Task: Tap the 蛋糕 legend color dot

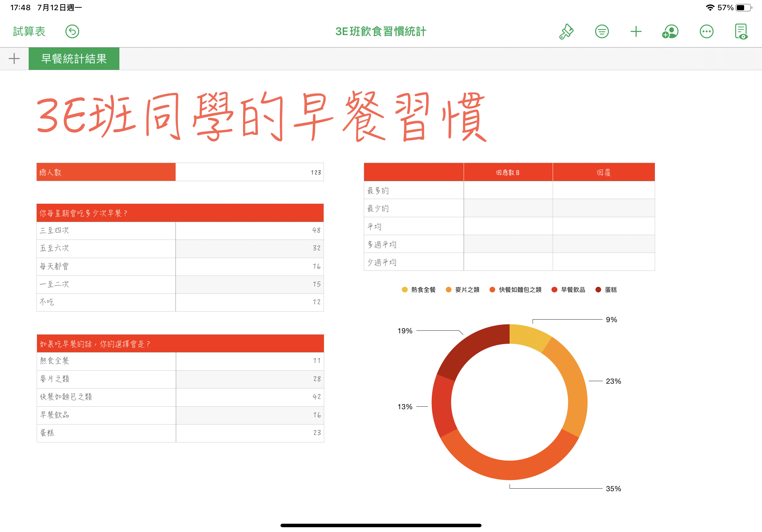Action: [x=598, y=290]
